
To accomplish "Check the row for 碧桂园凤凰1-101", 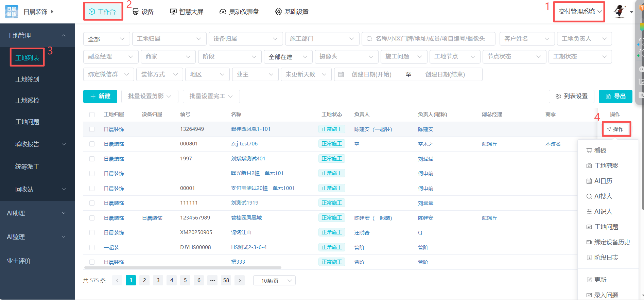I will point(92,129).
